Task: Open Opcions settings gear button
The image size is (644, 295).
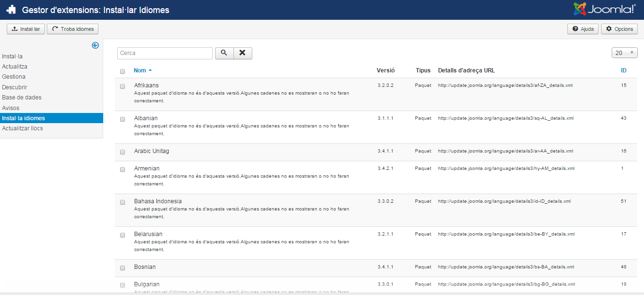Action: [619, 29]
